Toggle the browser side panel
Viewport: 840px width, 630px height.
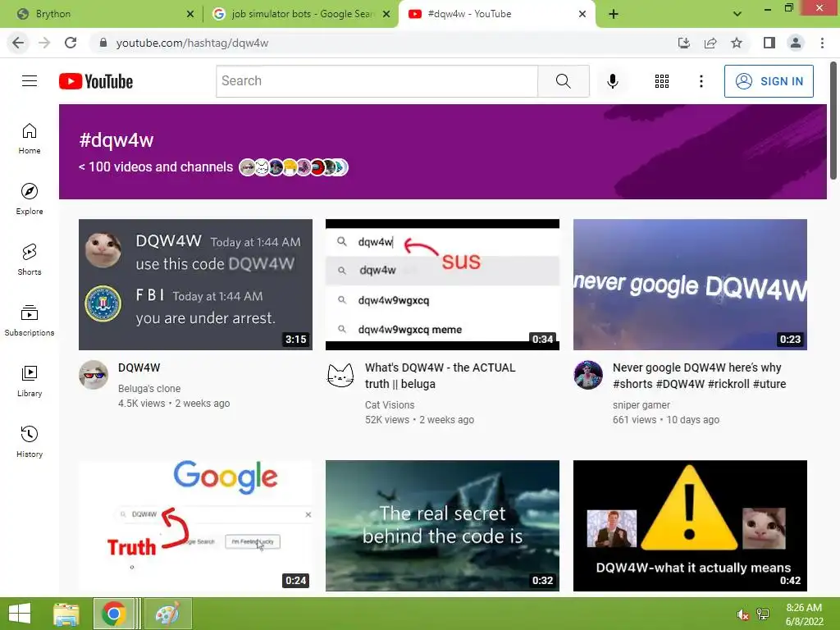click(x=769, y=43)
